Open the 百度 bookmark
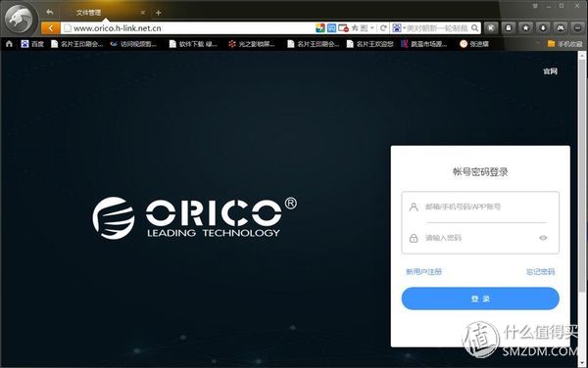Viewport: 588px width, 368px height. point(32,44)
